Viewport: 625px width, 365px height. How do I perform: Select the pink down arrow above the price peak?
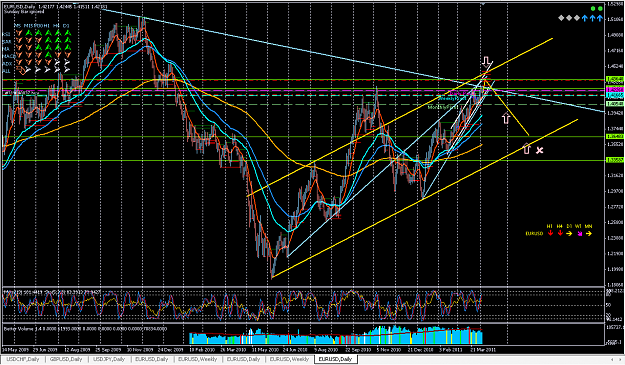pos(486,62)
